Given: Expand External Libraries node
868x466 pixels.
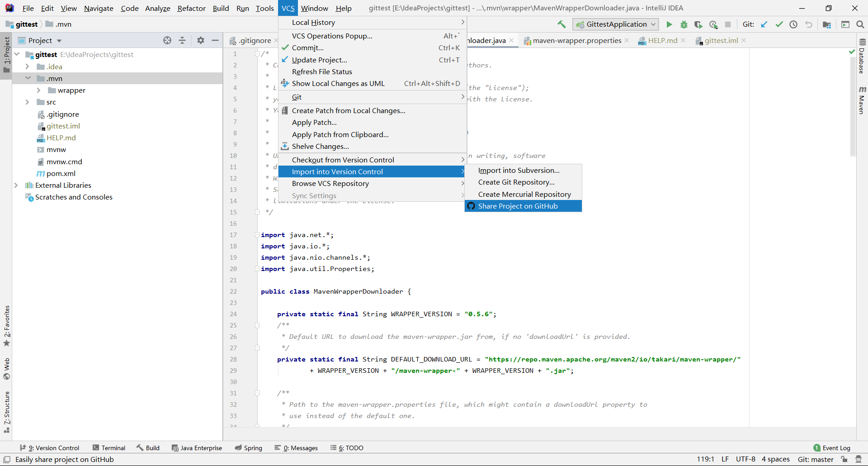Looking at the screenshot, I should (16, 185).
